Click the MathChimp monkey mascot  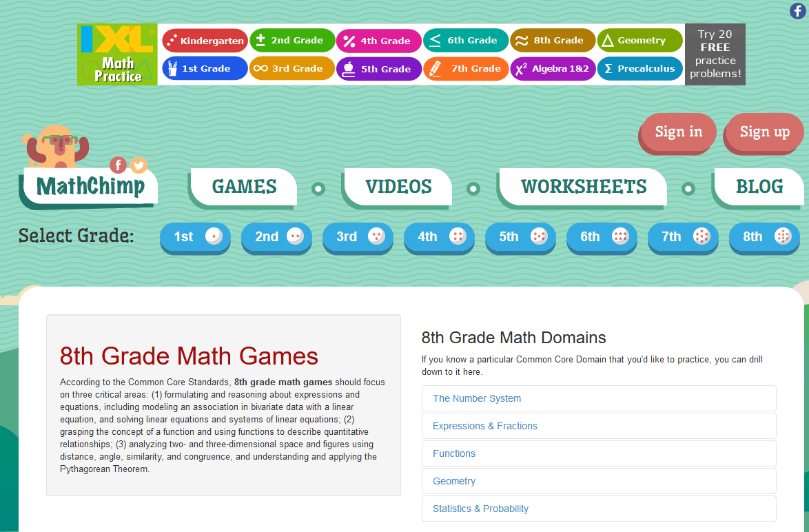56,146
